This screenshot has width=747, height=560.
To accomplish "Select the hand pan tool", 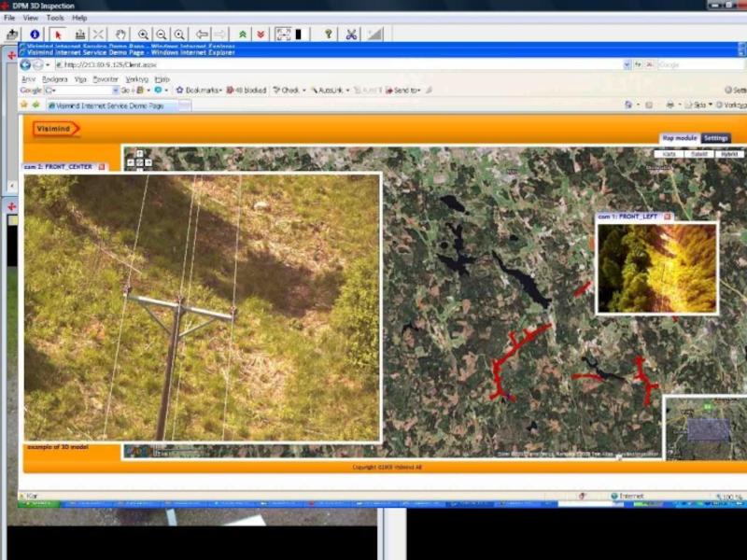I will pyautogui.click(x=120, y=35).
